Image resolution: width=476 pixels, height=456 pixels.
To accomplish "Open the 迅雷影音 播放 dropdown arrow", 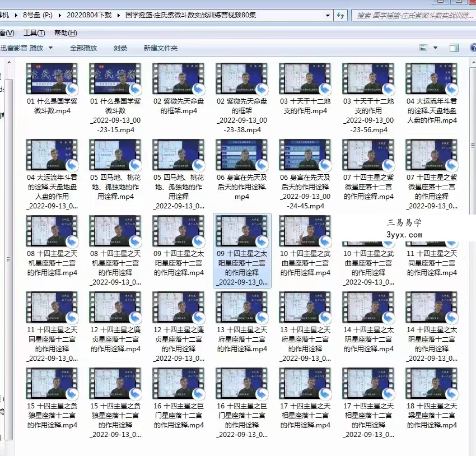I will 51,48.
